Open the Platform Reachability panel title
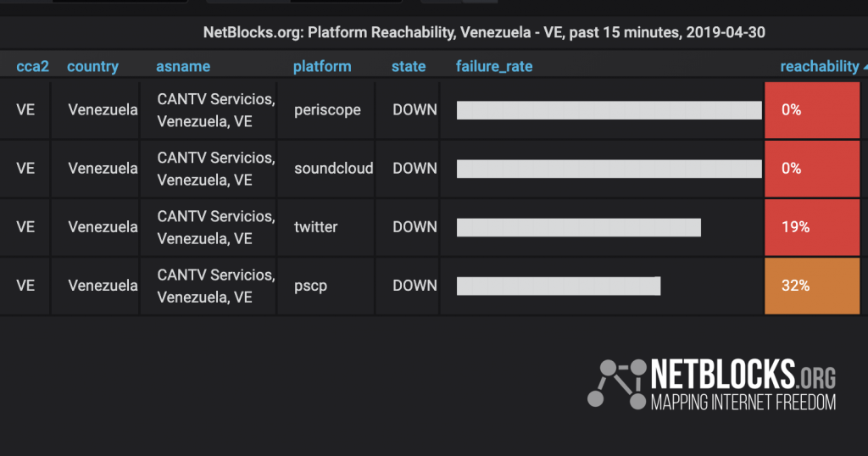Viewport: 868px width, 456px height. [484, 32]
